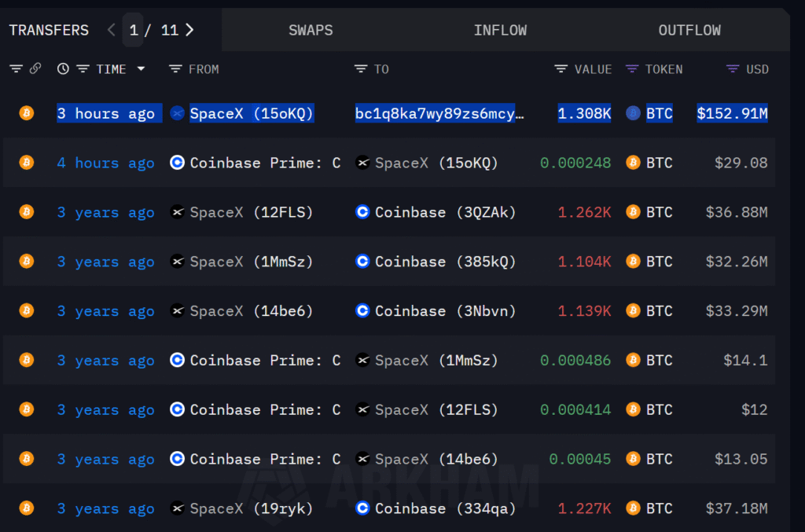Click the Bitcoin icon at left of $32.26M row
The width and height of the screenshot is (805, 532).
coord(27,261)
